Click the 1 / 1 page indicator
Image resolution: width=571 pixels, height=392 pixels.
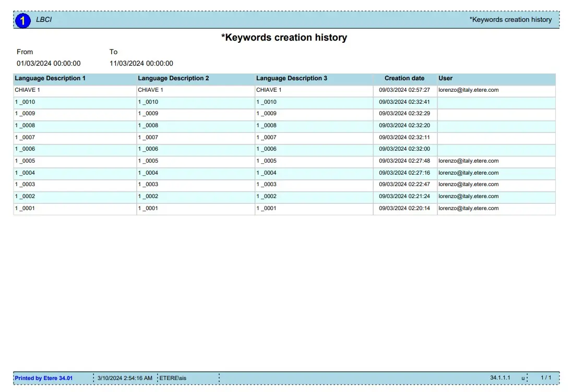tap(545, 377)
